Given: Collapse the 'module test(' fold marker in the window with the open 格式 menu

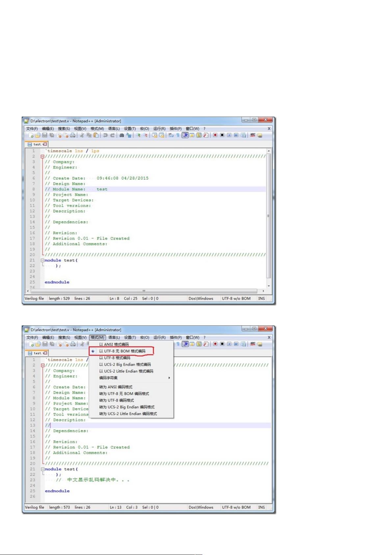Looking at the screenshot, I should coord(42,469).
